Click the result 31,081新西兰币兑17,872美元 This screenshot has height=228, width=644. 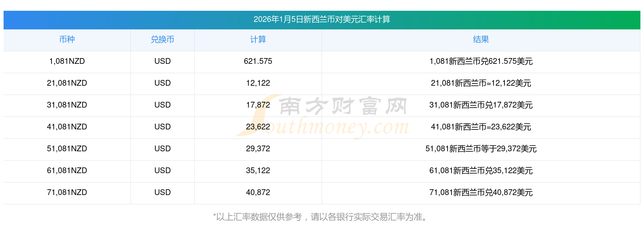point(481,105)
